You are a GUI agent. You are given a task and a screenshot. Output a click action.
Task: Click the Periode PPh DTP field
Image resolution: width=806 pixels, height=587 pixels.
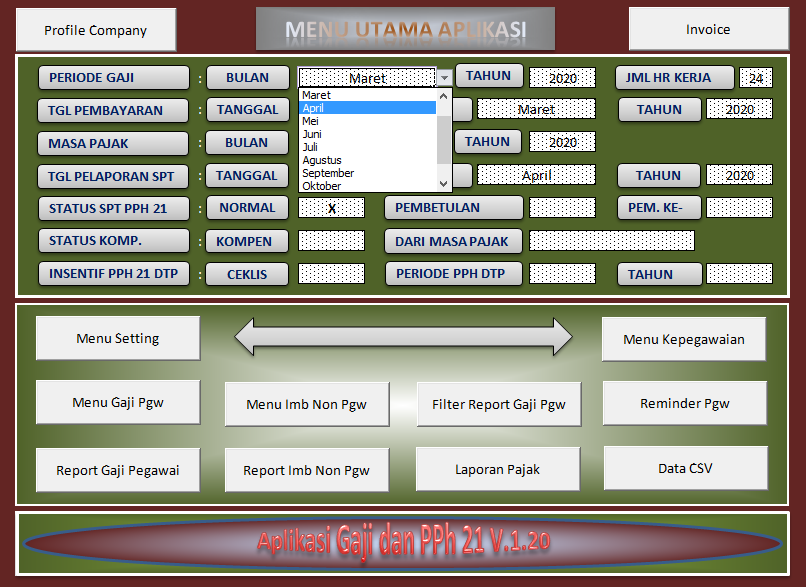(562, 273)
